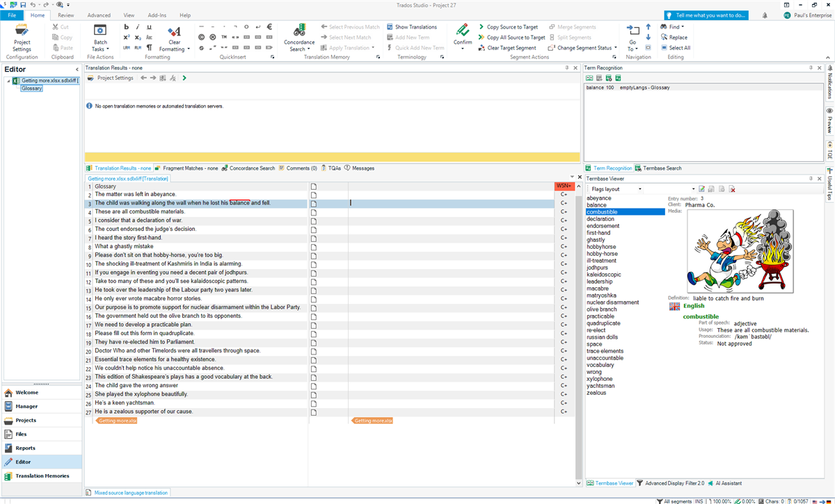The width and height of the screenshot is (835, 504).
Task: Select the Glossary tree item
Action: (x=31, y=88)
